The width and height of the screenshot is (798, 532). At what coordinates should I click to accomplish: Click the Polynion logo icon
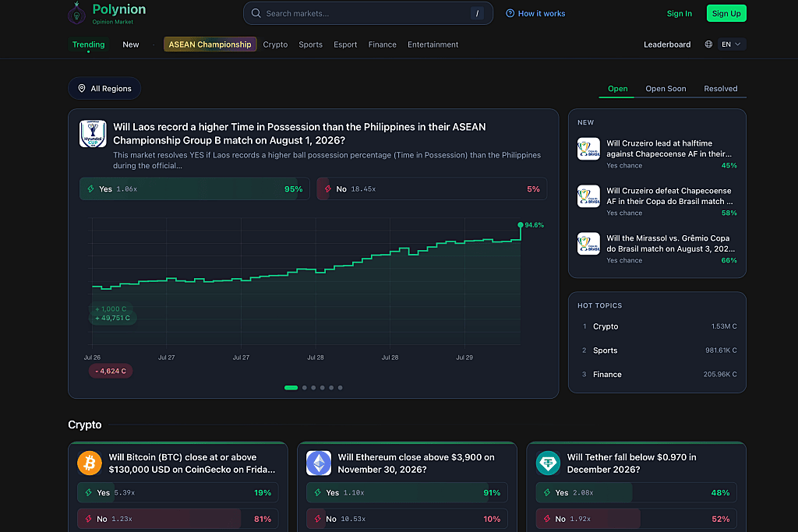click(x=77, y=12)
